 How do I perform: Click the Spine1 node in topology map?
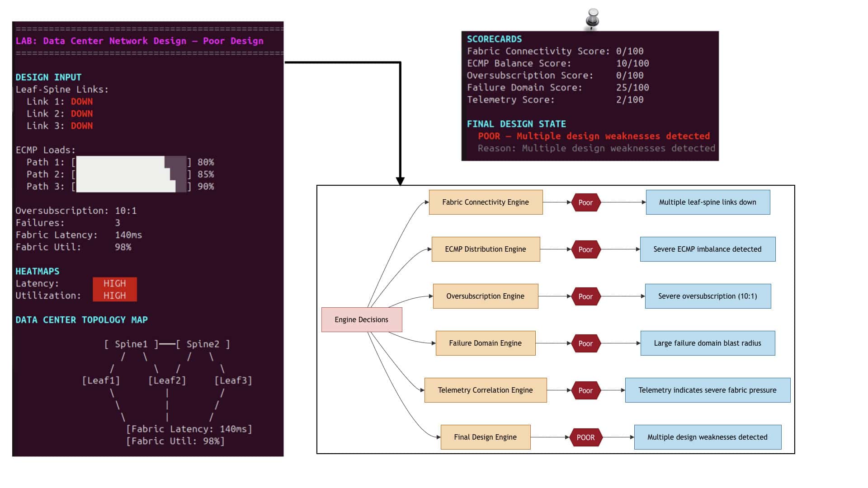131,344
